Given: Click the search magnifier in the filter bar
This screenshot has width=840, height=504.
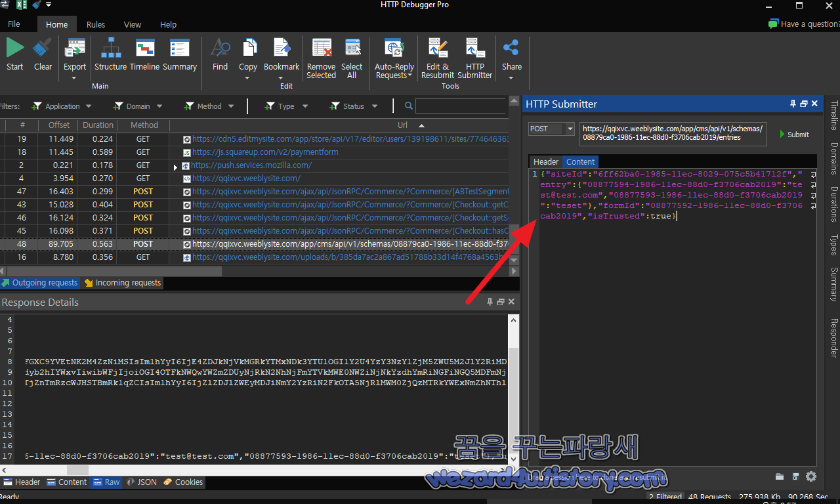Looking at the screenshot, I should click(x=409, y=106).
